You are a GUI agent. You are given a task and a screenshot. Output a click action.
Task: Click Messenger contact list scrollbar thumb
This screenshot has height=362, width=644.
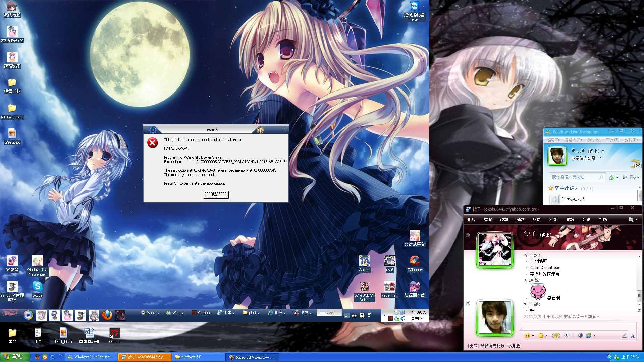pyautogui.click(x=639, y=195)
